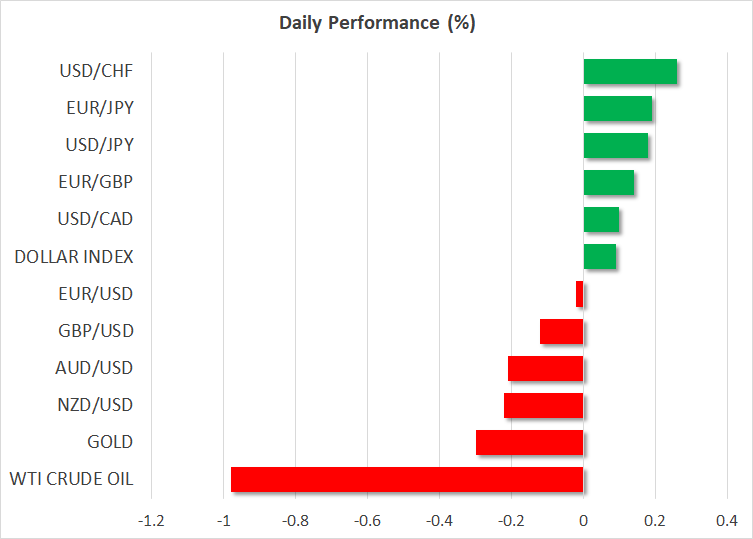Select the red GBP/USD bar
This screenshot has height=539, width=753.
click(561, 331)
